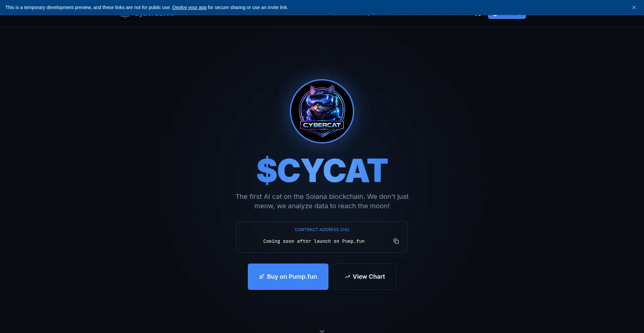The width and height of the screenshot is (644, 333).
Task: Copy the contract address with the copy icon
Action: (x=396, y=241)
